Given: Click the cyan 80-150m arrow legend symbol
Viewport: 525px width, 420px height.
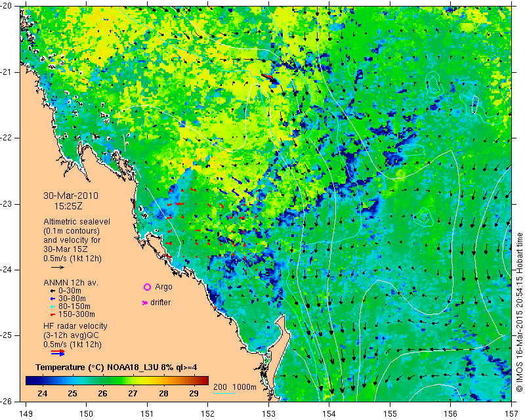Looking at the screenshot, I should point(52,306).
